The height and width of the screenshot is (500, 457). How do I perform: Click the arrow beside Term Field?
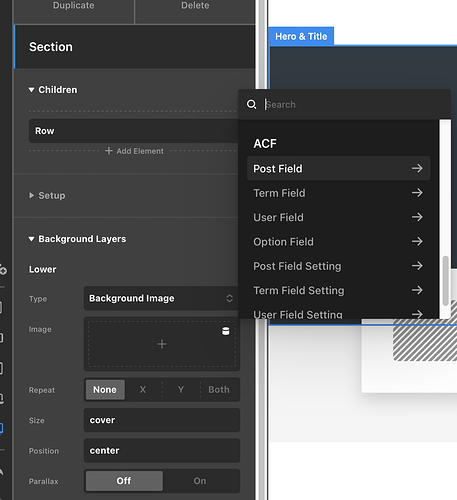coord(417,193)
